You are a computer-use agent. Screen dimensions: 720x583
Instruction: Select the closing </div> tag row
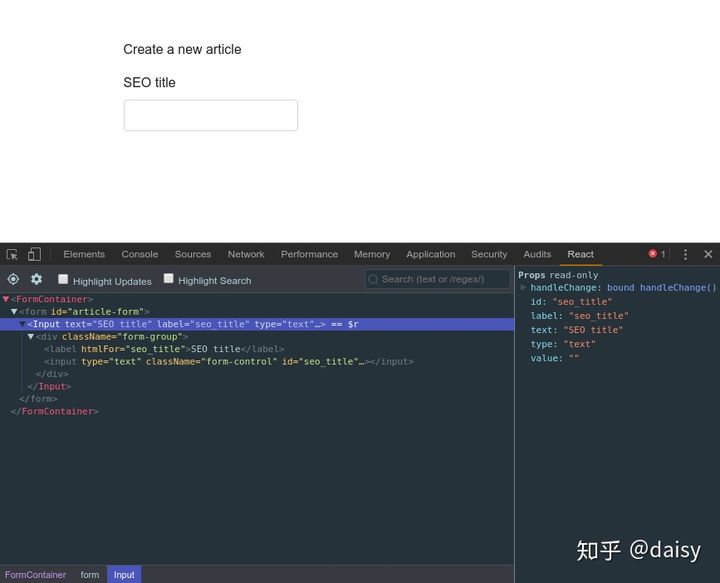(x=52, y=374)
